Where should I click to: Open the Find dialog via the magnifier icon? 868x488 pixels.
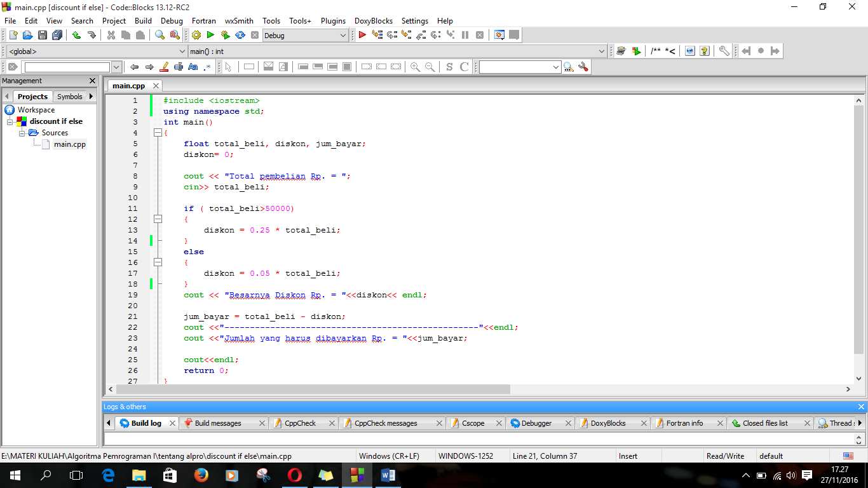pyautogui.click(x=159, y=35)
